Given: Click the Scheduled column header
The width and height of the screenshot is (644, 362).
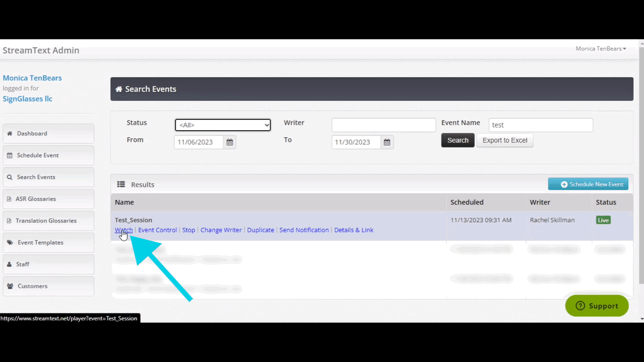Looking at the screenshot, I should coord(467,202).
